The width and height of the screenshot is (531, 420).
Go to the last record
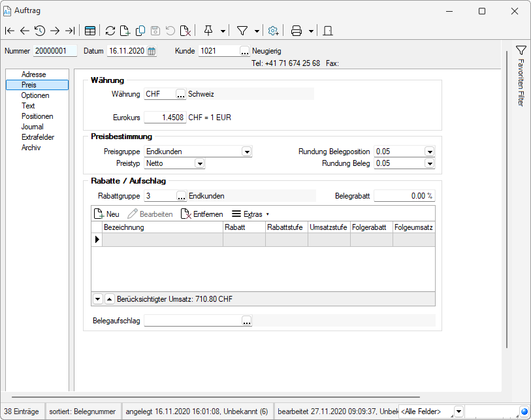click(70, 31)
